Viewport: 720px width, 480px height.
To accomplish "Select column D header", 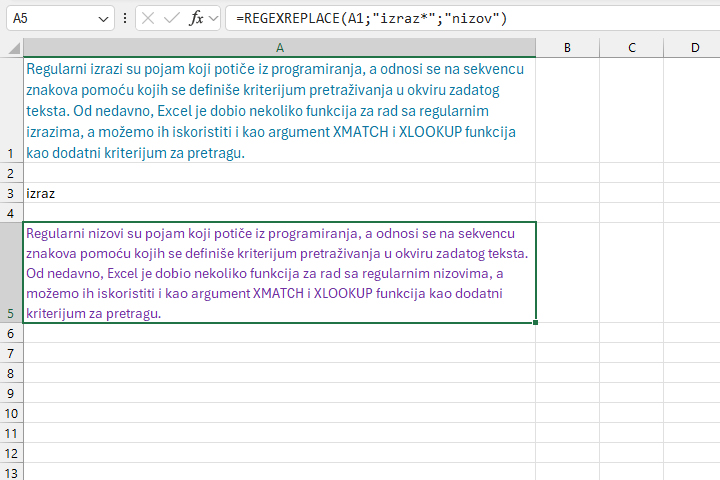I will tap(695, 48).
